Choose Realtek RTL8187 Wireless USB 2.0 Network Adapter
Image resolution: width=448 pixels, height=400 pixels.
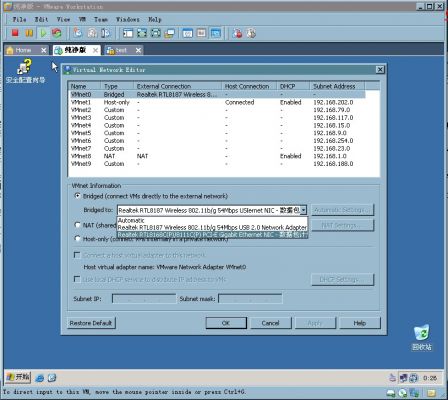[x=212, y=227]
